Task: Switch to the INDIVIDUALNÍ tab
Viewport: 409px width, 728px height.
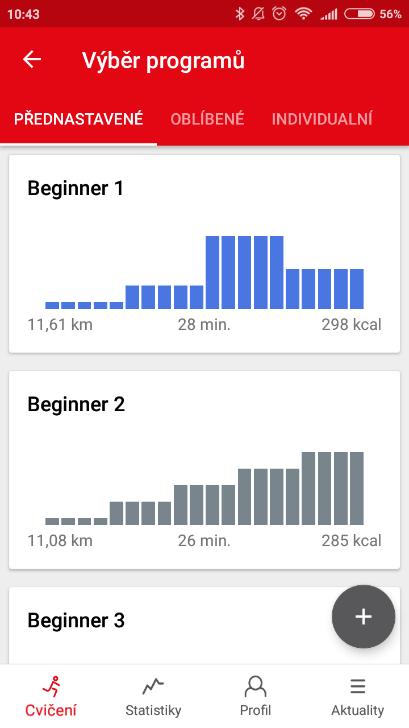Action: click(x=322, y=119)
